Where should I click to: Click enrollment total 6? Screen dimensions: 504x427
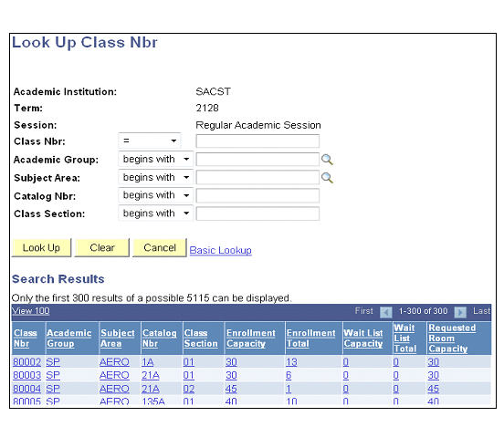pos(289,375)
